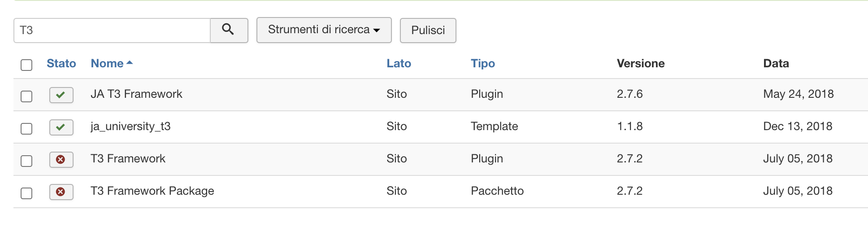Sort extensions by Tipo column
Screen dimensions: 868x236
coord(482,63)
